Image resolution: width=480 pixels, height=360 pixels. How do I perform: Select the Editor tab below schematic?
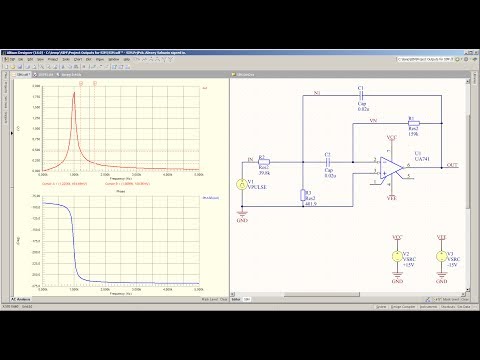(236, 299)
